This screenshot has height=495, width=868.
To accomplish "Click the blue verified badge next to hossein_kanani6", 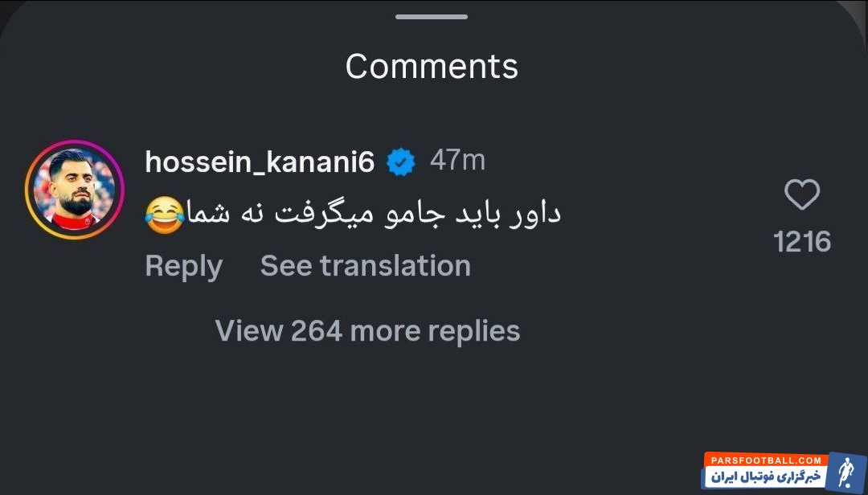I will pyautogui.click(x=402, y=161).
